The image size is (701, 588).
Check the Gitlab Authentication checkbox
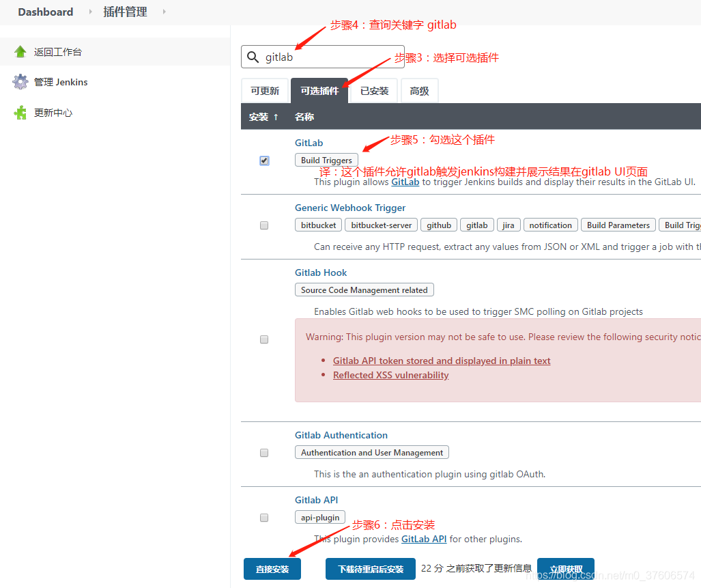[x=264, y=453]
